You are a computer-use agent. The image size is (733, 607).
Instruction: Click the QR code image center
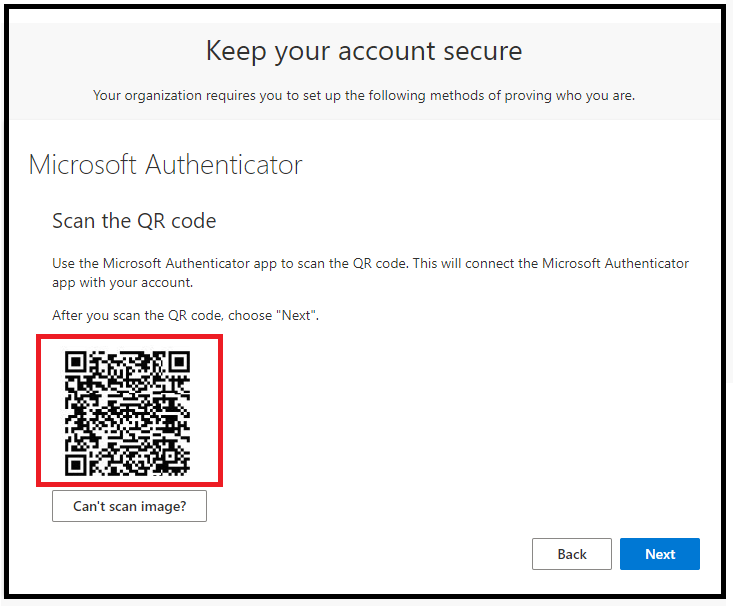tap(127, 413)
